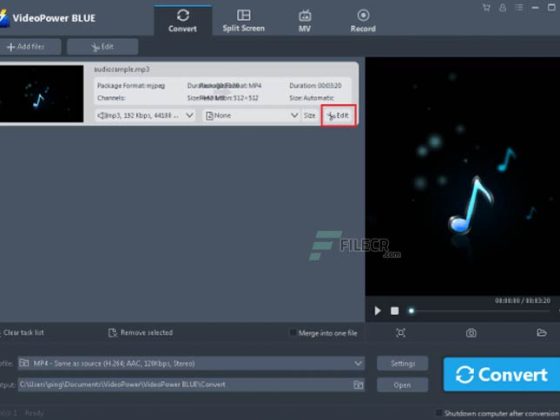Click the VideoPower BLUE logo icon
Viewport: 560px width, 420px height.
(x=4, y=18)
